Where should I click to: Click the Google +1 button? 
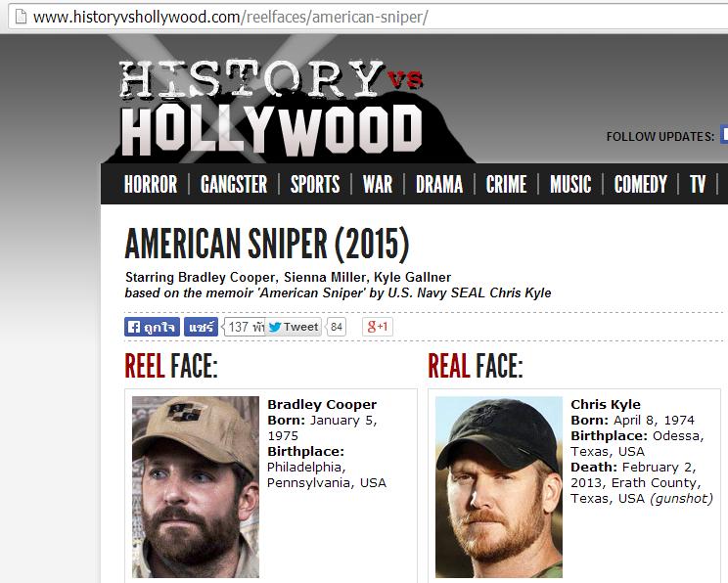[378, 327]
